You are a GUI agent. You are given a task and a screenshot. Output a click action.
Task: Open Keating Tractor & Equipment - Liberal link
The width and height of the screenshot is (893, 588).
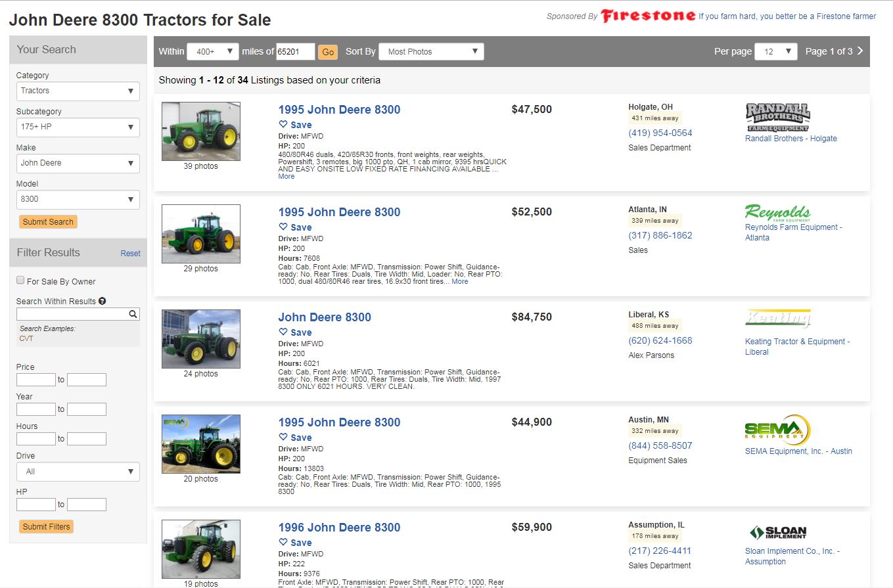click(x=797, y=347)
